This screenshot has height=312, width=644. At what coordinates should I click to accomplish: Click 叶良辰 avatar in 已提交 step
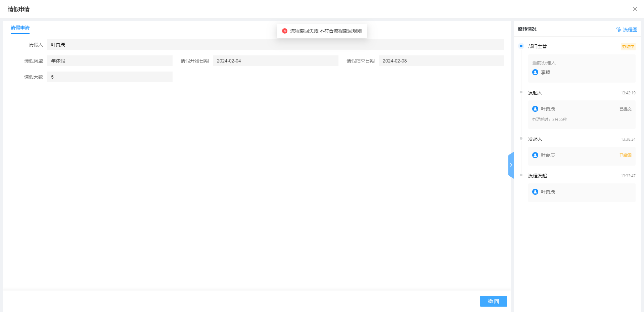point(535,109)
